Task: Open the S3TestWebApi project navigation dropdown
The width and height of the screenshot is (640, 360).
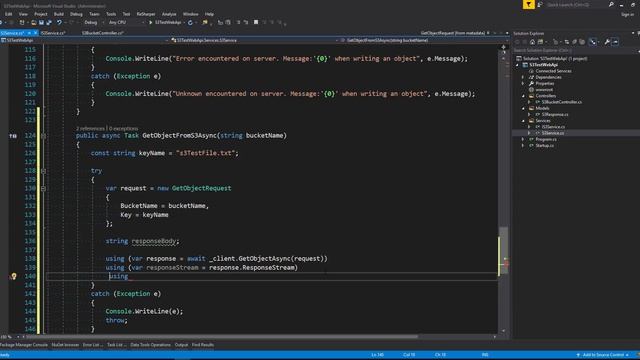Action: click(85, 40)
